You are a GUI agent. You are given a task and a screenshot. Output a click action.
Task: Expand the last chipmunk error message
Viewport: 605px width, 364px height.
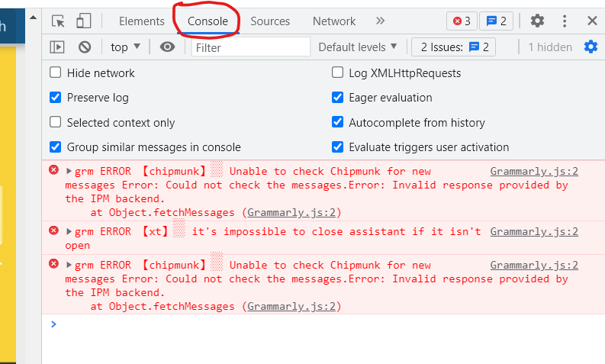[x=69, y=265]
